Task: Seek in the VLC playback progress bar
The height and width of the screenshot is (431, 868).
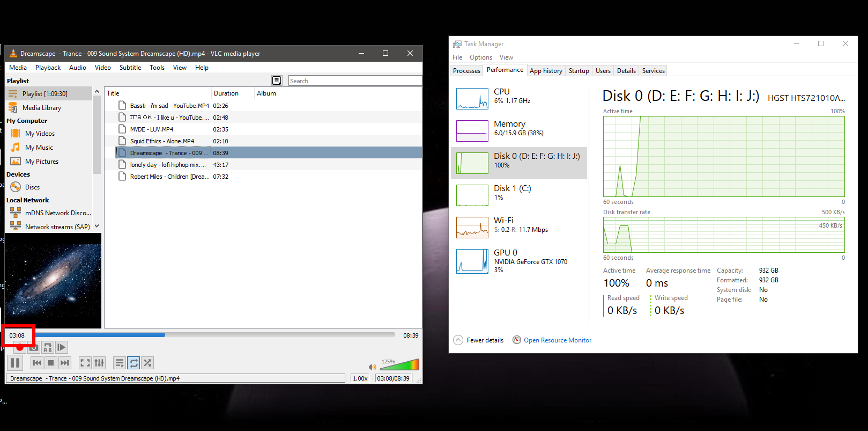Action: [x=215, y=335]
